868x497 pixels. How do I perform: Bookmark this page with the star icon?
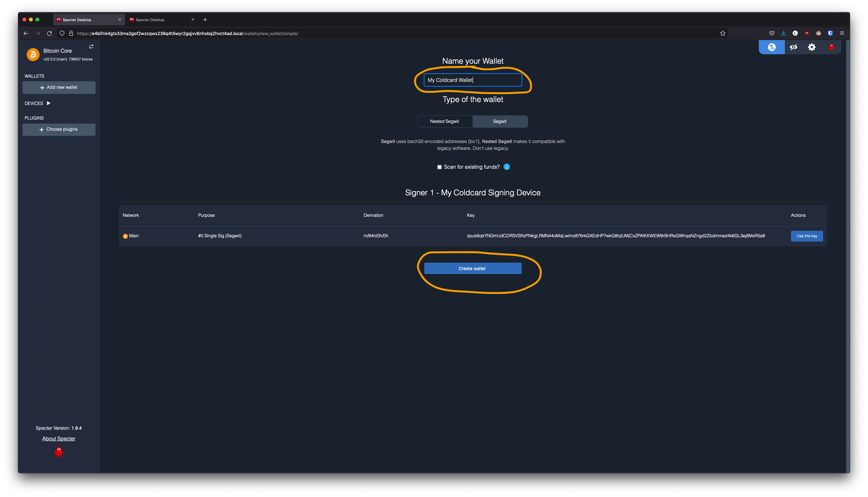point(722,33)
